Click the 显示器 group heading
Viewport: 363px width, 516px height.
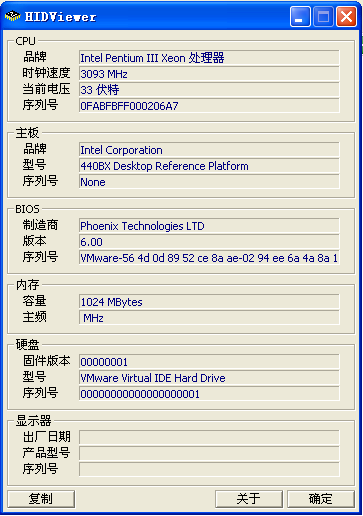pos(34,421)
